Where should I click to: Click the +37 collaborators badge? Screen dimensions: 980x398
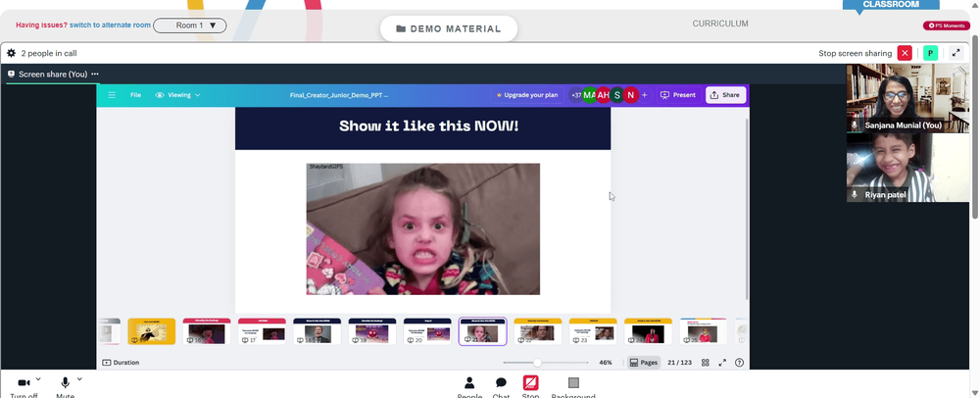[x=575, y=95]
